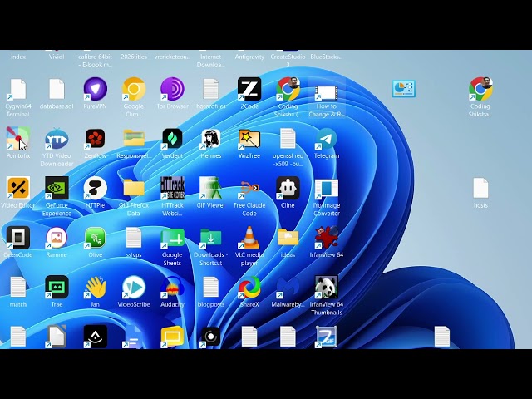Click the '2026titles' label text

coord(134,57)
